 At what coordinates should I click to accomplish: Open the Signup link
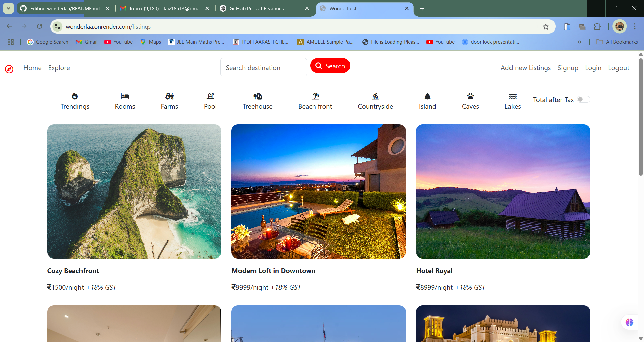tap(568, 68)
